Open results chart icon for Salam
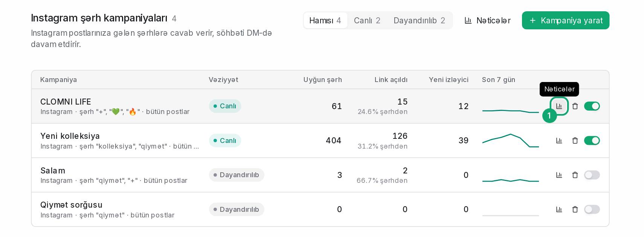 [559, 175]
